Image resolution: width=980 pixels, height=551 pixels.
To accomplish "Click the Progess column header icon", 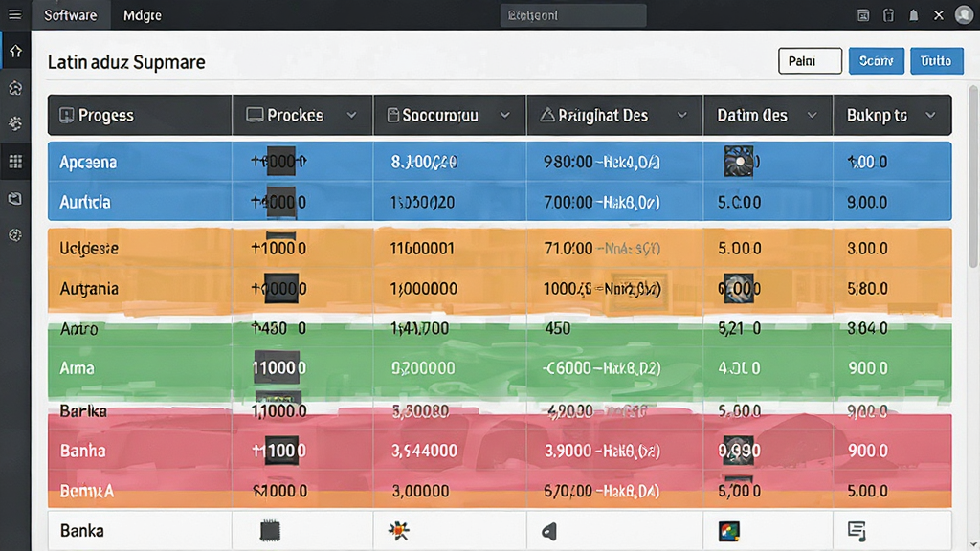I will tap(66, 115).
